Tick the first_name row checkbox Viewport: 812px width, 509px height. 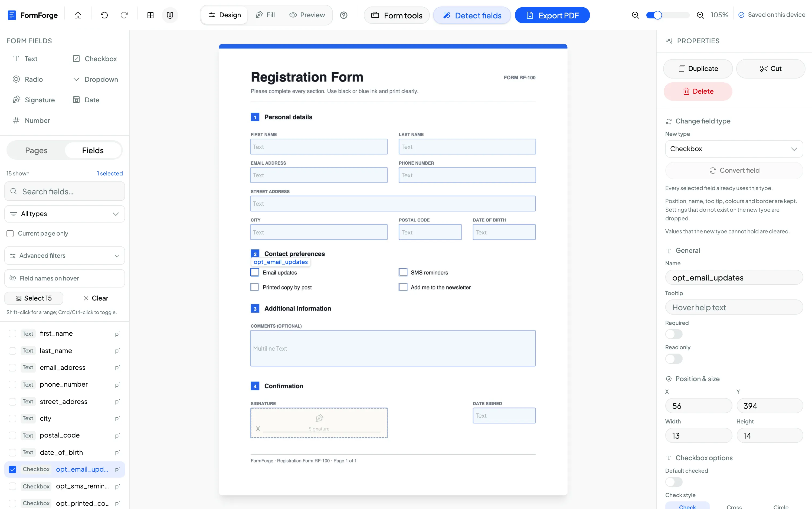(x=12, y=334)
